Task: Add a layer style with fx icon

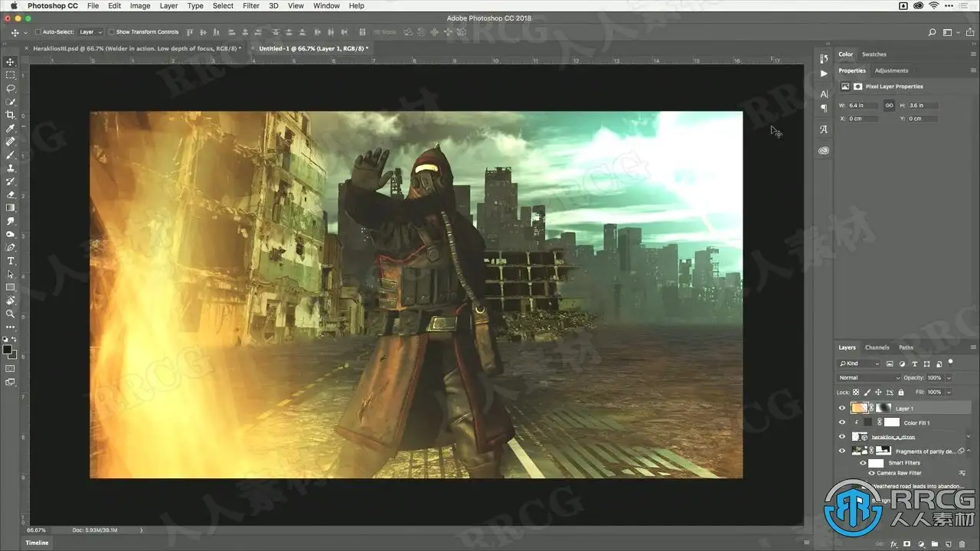Action: click(893, 544)
